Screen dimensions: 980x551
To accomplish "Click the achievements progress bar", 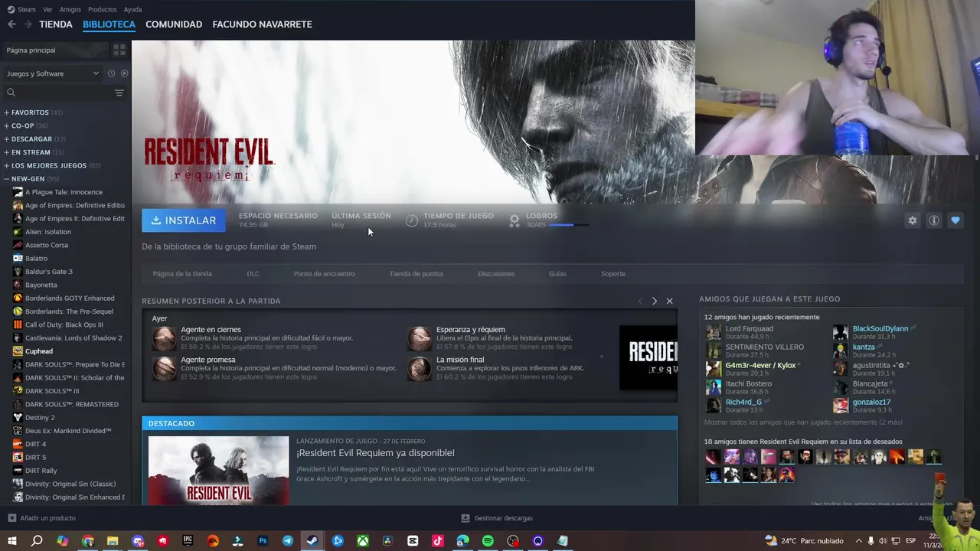I will pos(570,225).
